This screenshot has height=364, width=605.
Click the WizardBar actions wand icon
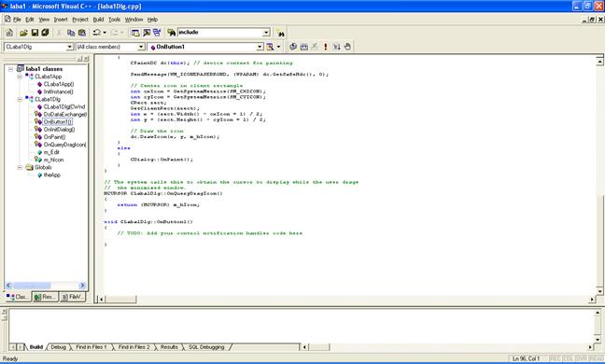(270, 47)
